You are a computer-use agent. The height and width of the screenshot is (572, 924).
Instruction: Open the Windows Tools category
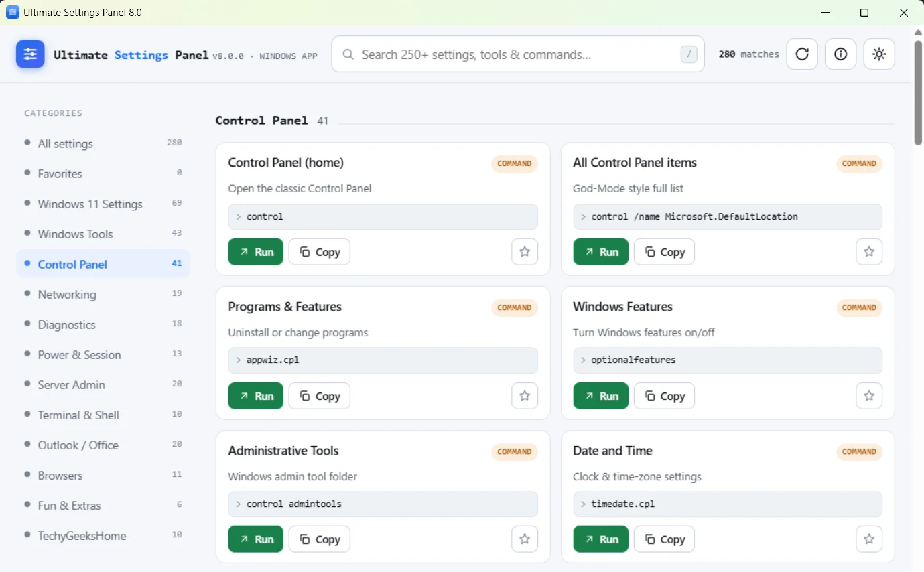tap(103, 234)
